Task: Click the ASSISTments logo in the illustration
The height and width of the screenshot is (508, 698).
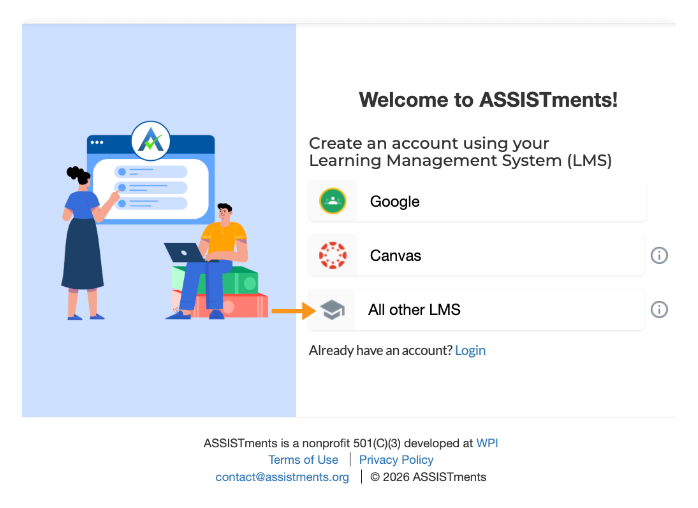Action: click(151, 141)
